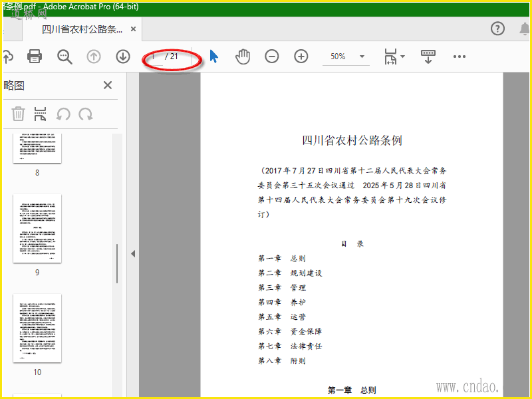Open notifications bell icon
This screenshot has height=399, width=532.
point(525,29)
